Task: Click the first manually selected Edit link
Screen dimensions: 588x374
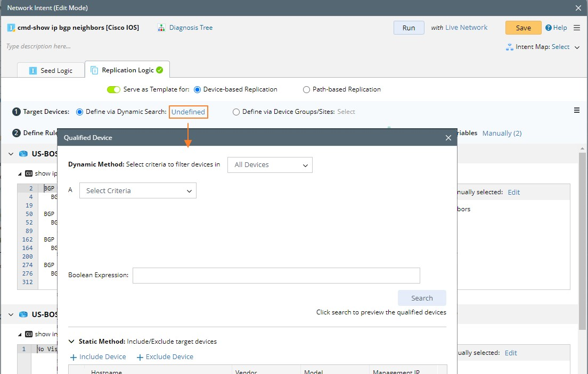Action: tap(514, 193)
